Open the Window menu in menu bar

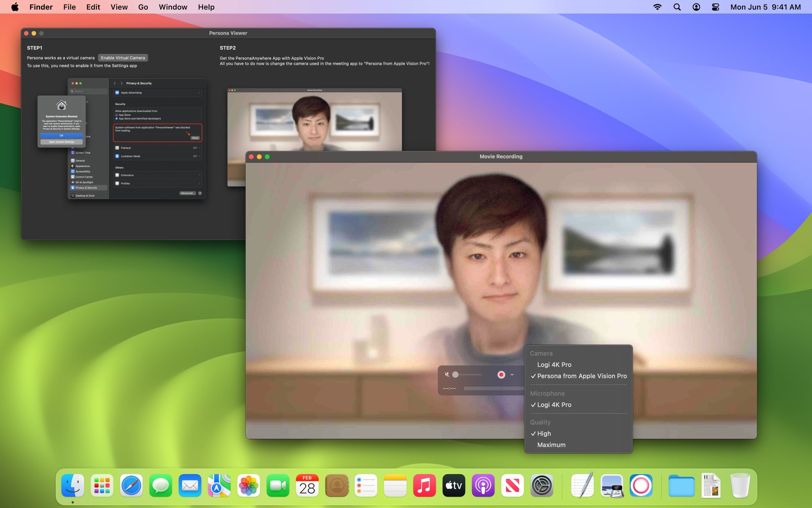[173, 7]
